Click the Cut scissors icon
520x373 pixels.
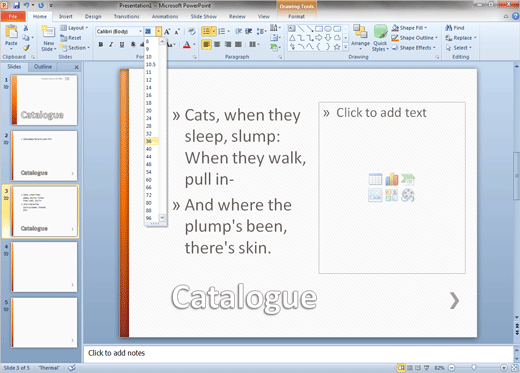tap(26, 28)
